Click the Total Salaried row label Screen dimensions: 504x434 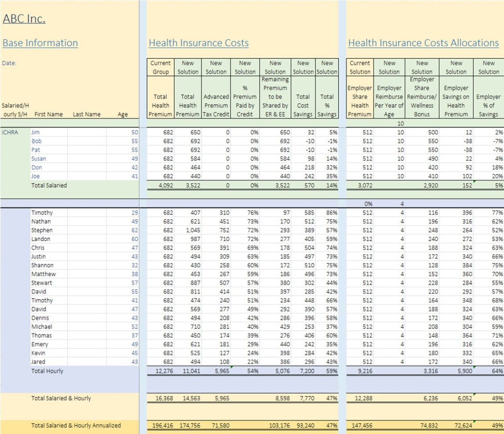tap(49, 185)
